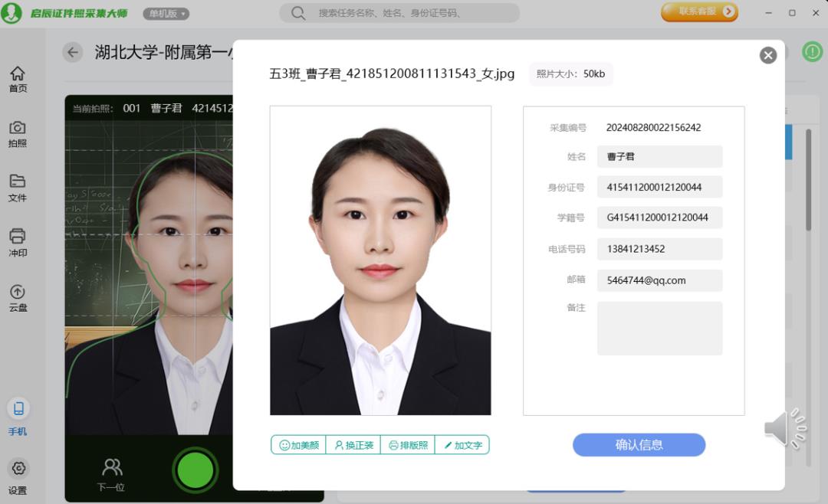Expand the 单机版 version dropdown
The image size is (828, 504).
[166, 14]
